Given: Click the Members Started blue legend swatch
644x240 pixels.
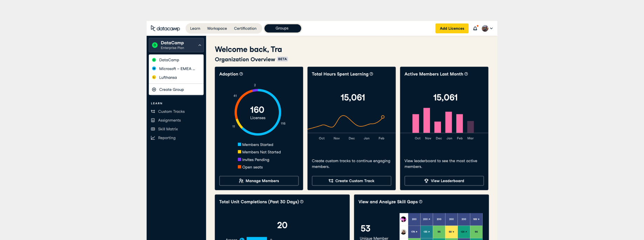Looking at the screenshot, I should point(240,144).
